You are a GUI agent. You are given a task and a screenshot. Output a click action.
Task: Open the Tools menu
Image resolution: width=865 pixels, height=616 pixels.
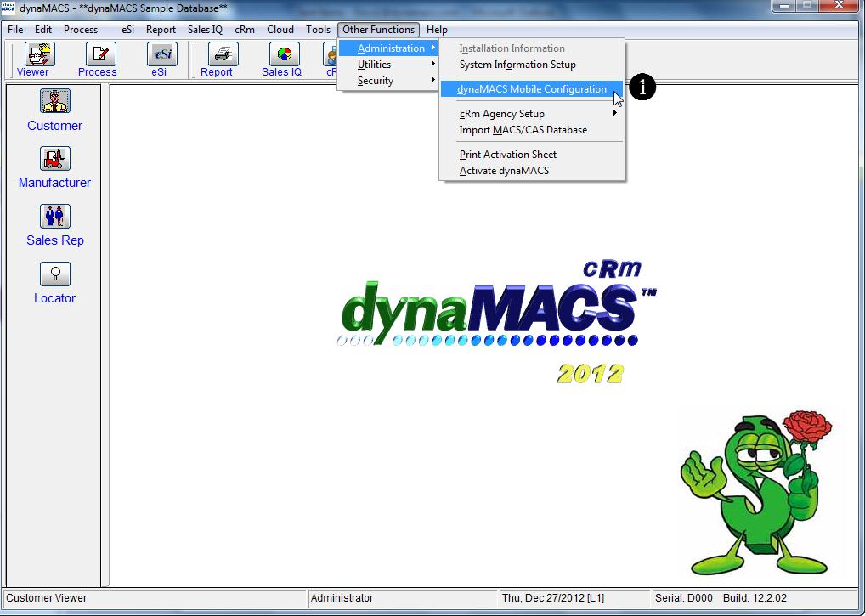point(319,30)
